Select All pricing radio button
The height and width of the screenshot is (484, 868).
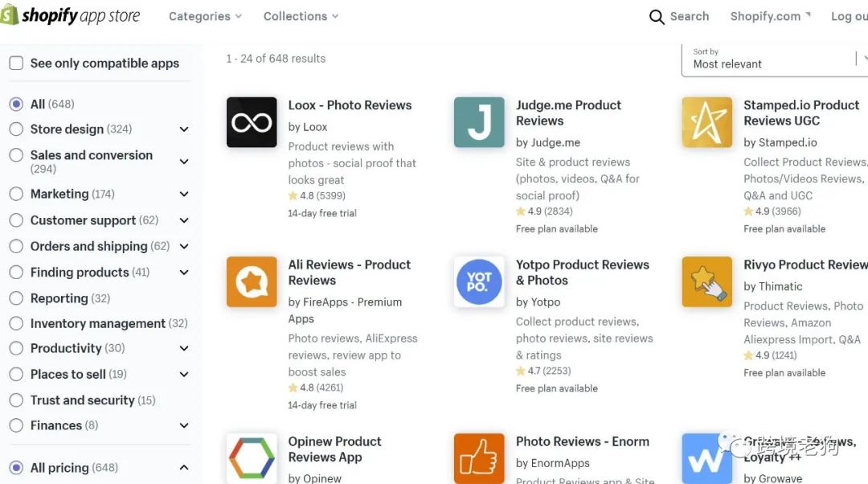click(x=16, y=468)
